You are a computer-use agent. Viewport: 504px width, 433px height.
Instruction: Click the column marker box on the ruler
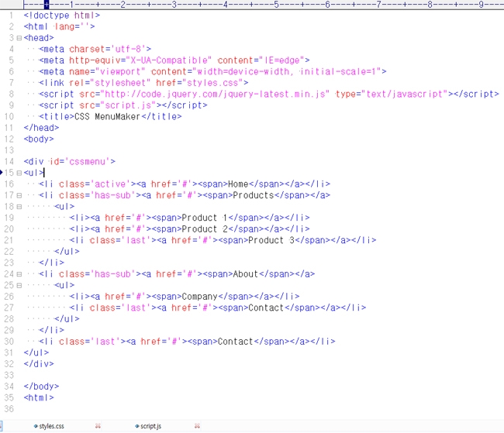click(47, 5)
